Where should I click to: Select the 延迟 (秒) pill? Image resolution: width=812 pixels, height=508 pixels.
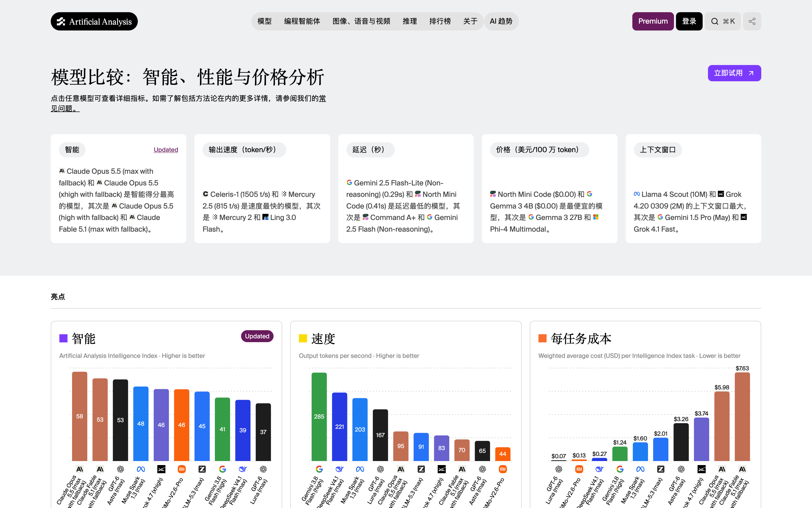point(370,150)
